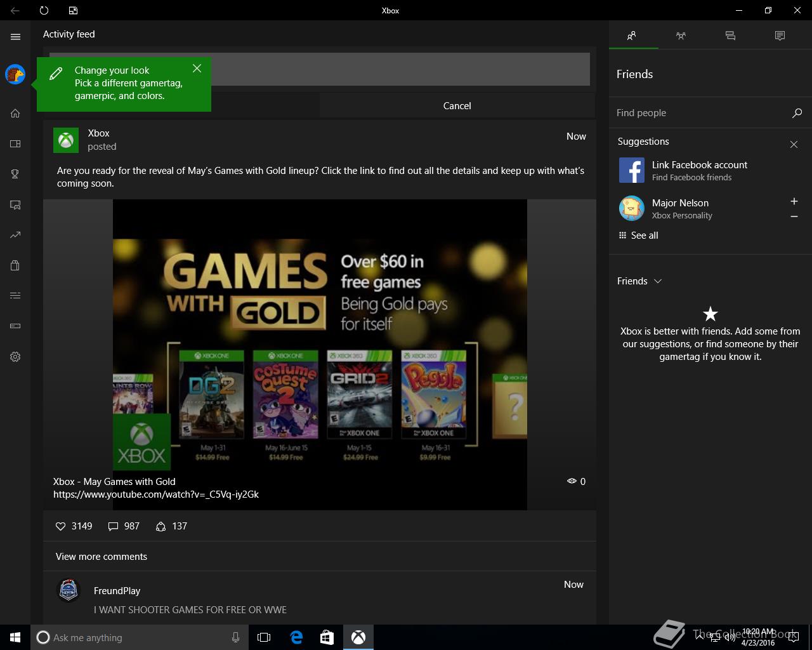
Task: Open the Xbox poster name
Action: tap(98, 133)
